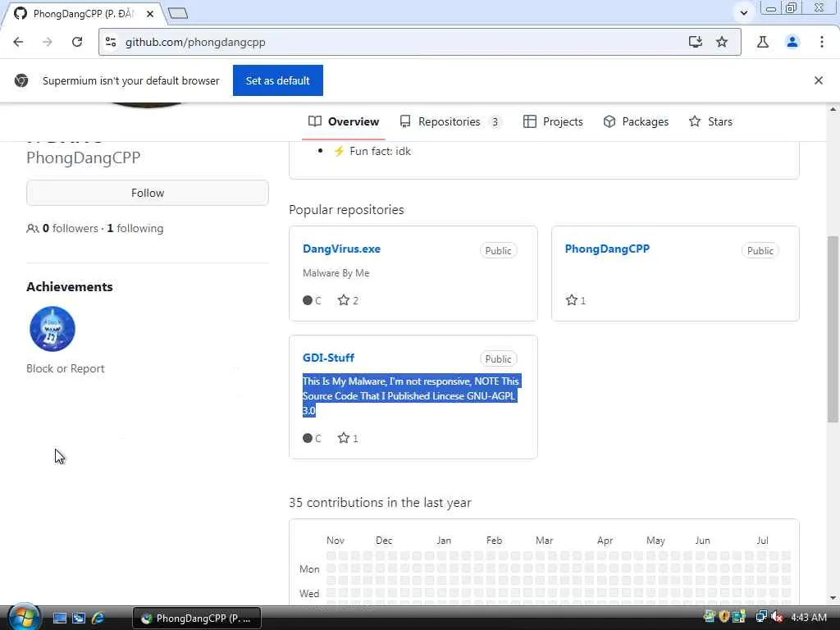Open the PhongDangCPP repository link
Screen dimensions: 840x630
tap(607, 249)
